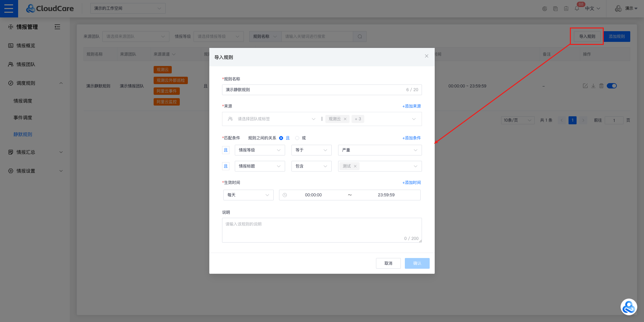Screen dimensions: 644x322
Task: Select the 且 relationship radio button
Action: point(281,138)
